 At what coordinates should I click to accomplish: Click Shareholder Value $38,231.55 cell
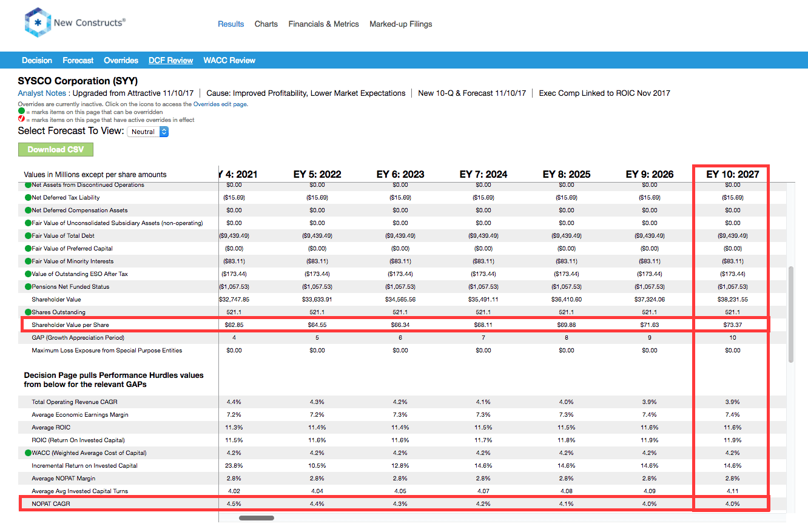point(733,300)
